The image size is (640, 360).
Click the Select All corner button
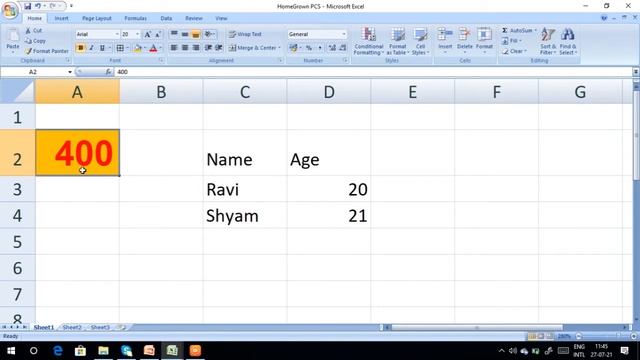click(17, 91)
